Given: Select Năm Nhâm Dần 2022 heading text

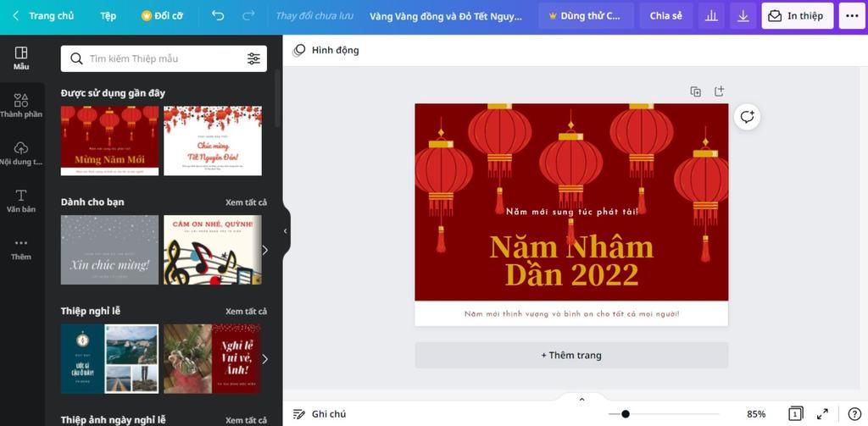Looking at the screenshot, I should (571, 261).
